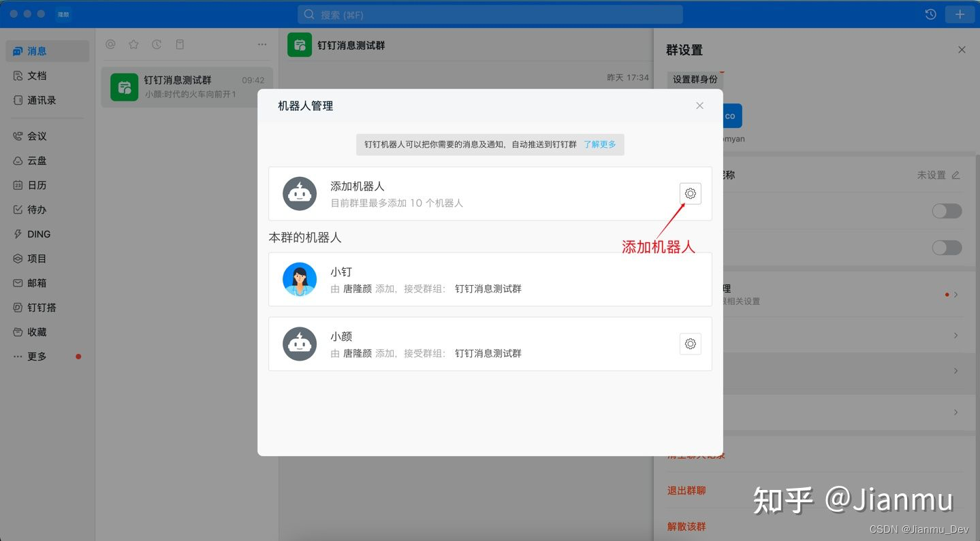Viewport: 980px width, 541px height.
Task: Close the 群设置 side panel
Action: 962,50
